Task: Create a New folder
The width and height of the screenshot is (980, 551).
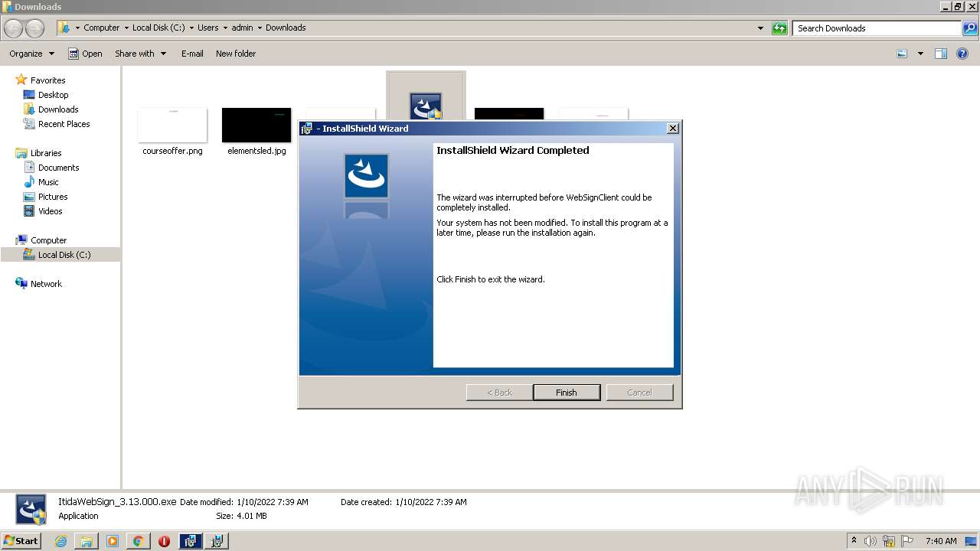Action: tap(236, 54)
